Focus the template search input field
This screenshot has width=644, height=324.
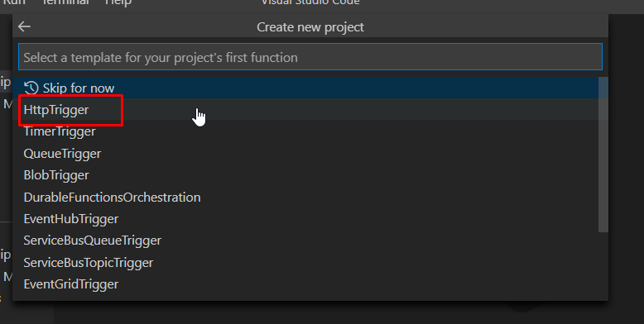pos(310,57)
